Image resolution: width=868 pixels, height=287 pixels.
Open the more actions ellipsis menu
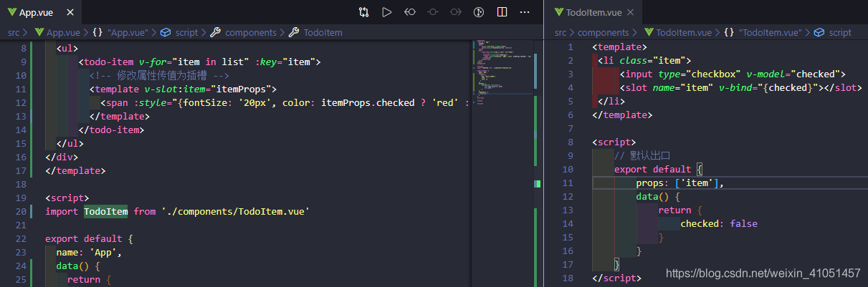(525, 12)
